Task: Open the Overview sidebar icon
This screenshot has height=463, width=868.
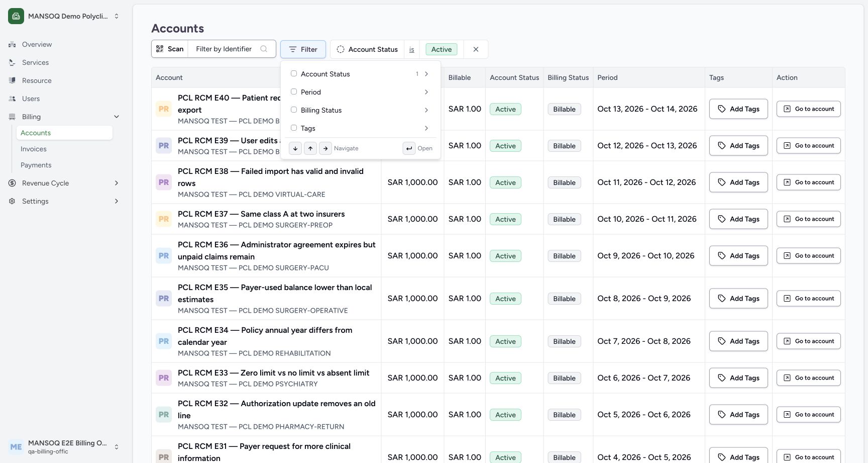Action: (x=12, y=44)
